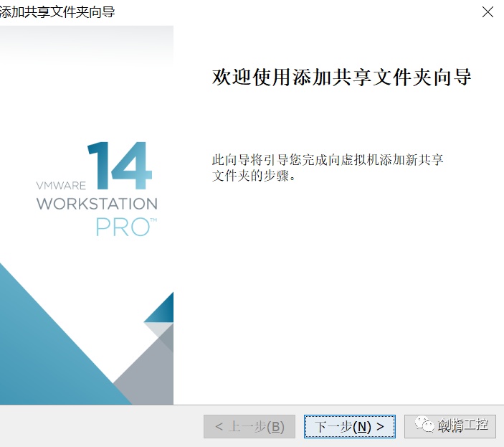Click the 欢迎使用添加共享文件夹向导 heading
504x447 pixels.
341,77
